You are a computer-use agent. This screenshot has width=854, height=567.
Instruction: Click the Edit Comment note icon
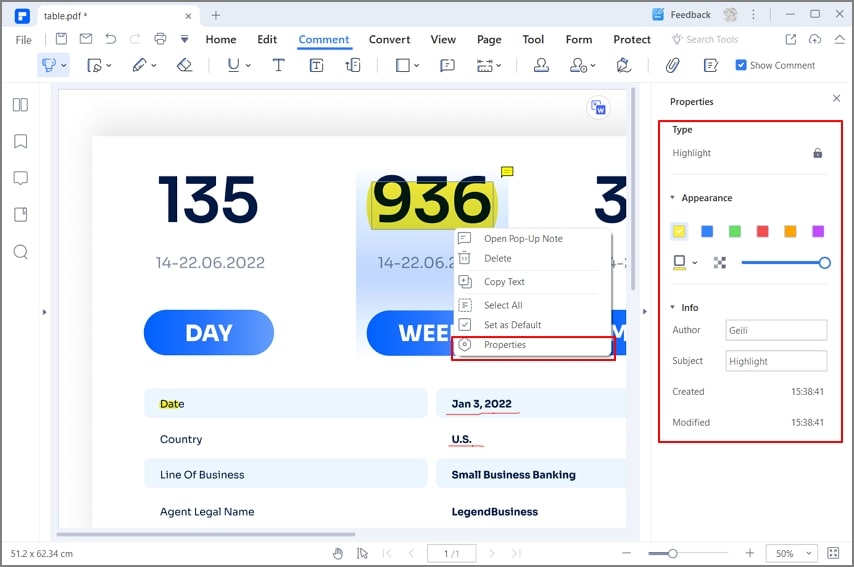coord(710,65)
